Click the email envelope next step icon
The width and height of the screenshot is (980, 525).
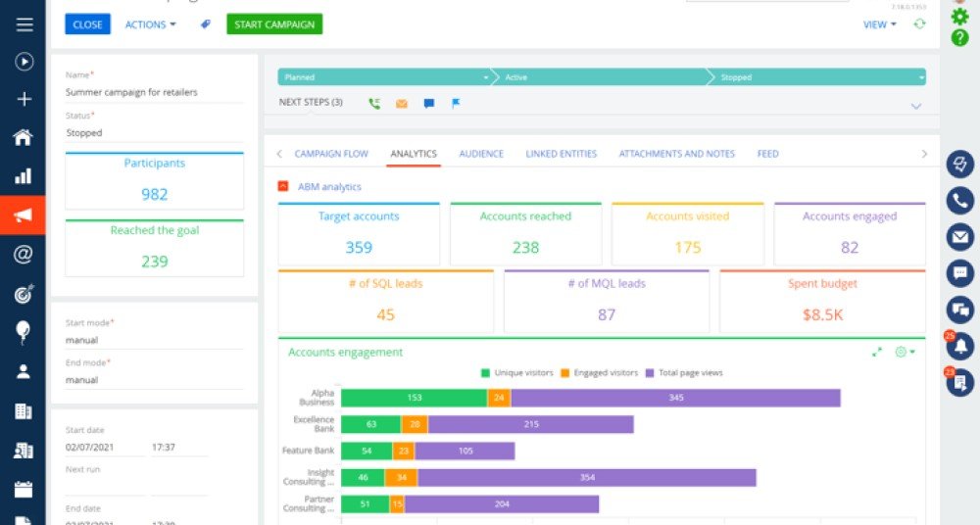click(402, 104)
